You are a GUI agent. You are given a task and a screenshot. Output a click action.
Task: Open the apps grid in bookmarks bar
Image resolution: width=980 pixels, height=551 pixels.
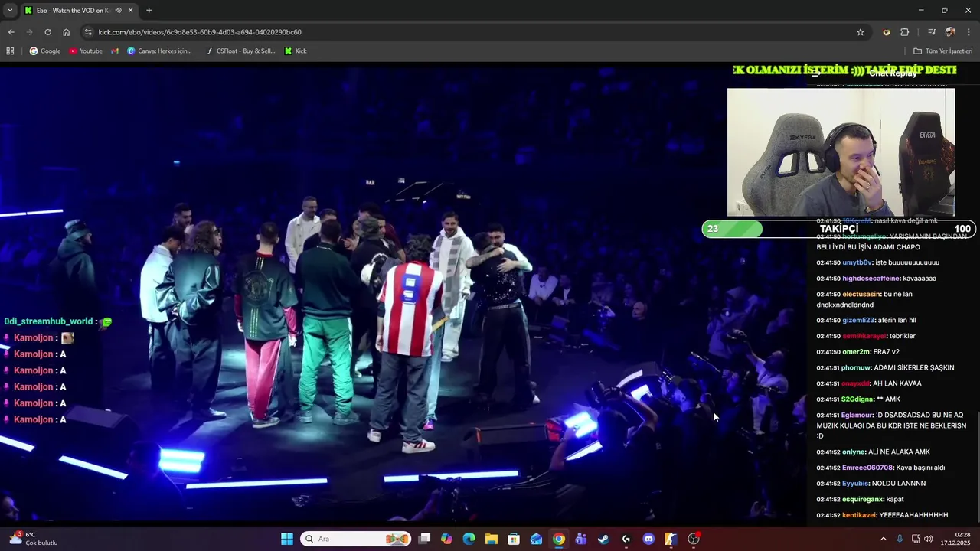(x=10, y=51)
